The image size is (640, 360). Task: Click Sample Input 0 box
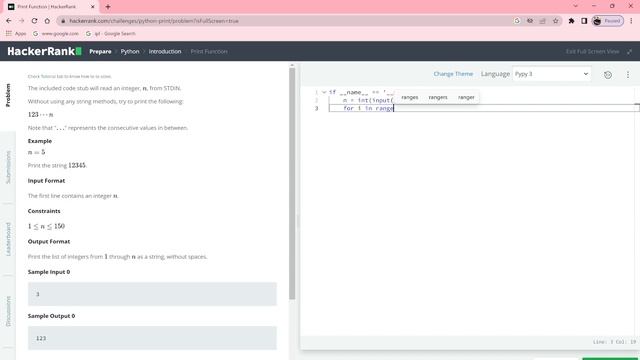pyautogui.click(x=152, y=294)
